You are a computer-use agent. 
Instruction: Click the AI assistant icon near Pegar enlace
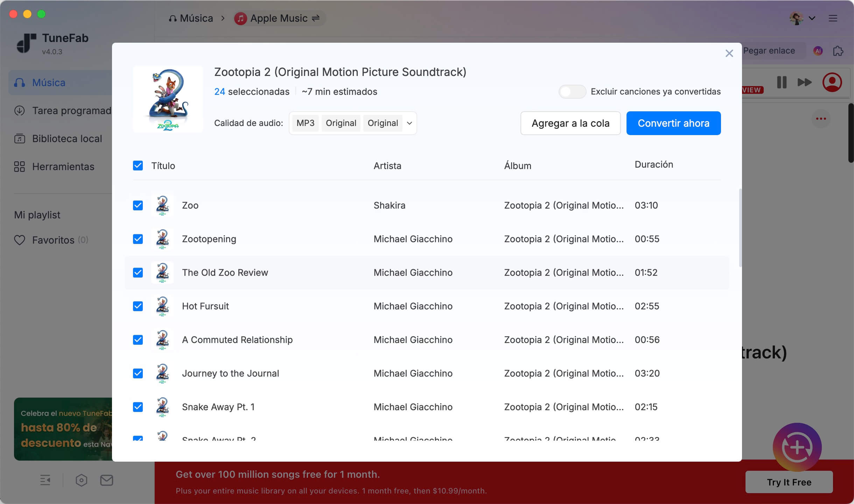tap(818, 51)
